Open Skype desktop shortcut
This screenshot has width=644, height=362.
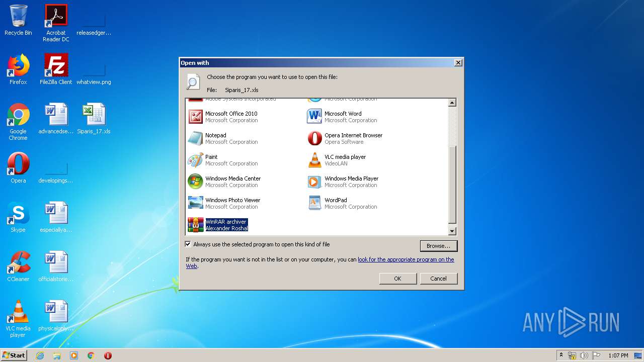tap(18, 217)
